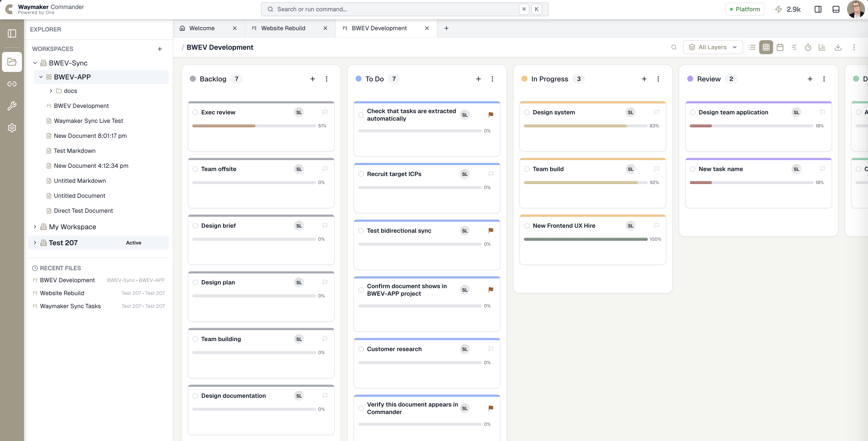868x441 pixels.
Task: Toggle the flag on Test bidirectional sync card
Action: [491, 230]
